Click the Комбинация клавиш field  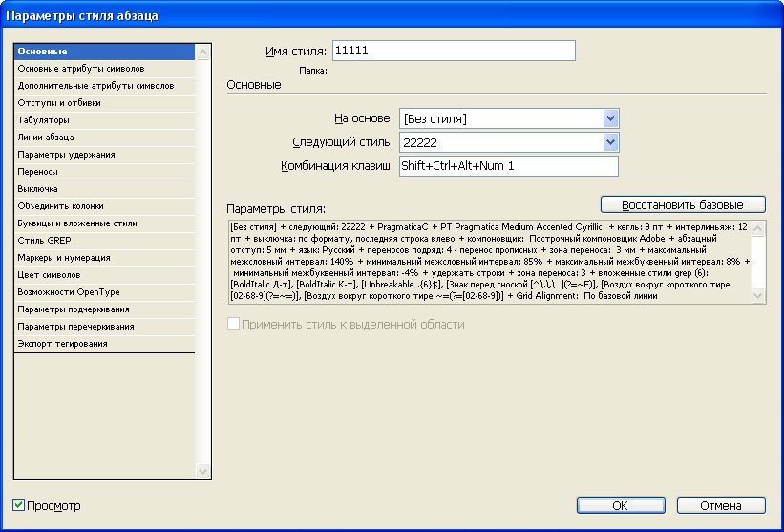click(x=509, y=166)
